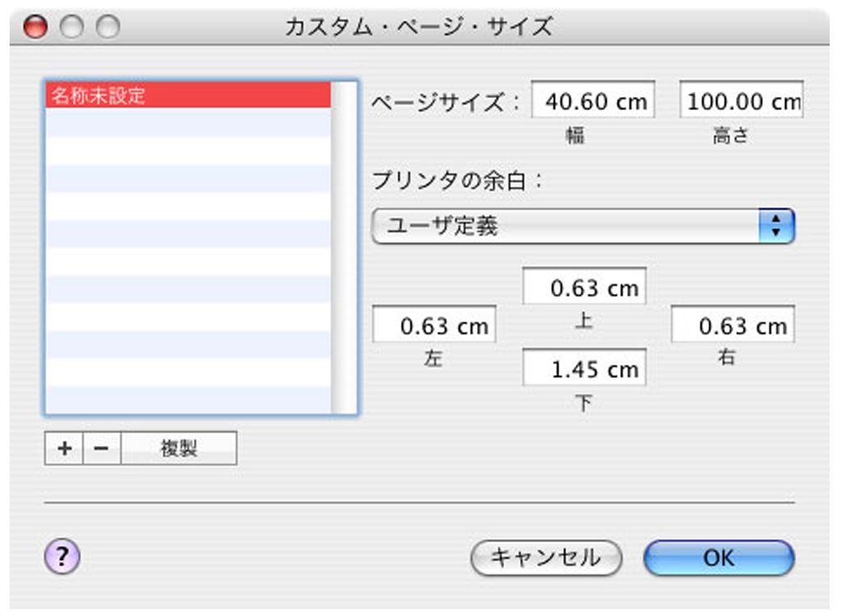Select the 名称未設定 entry in the list
The width and height of the screenshot is (841, 616).
pyautogui.click(x=188, y=95)
